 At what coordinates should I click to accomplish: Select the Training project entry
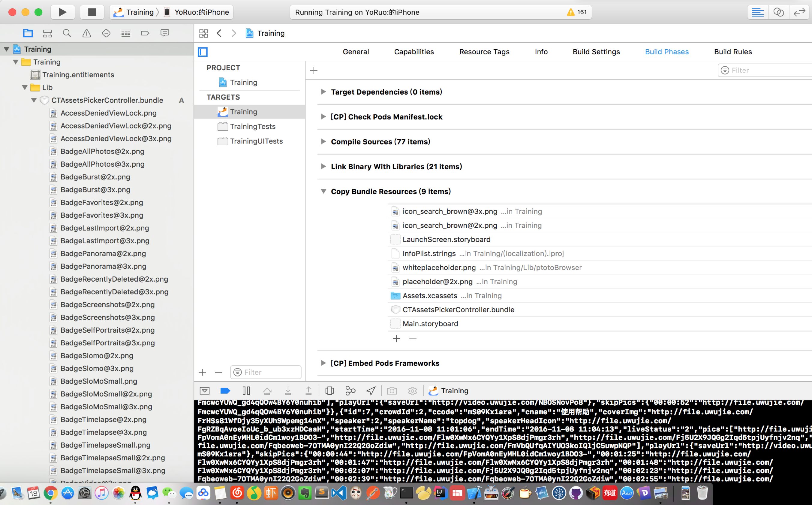pyautogui.click(x=250, y=82)
